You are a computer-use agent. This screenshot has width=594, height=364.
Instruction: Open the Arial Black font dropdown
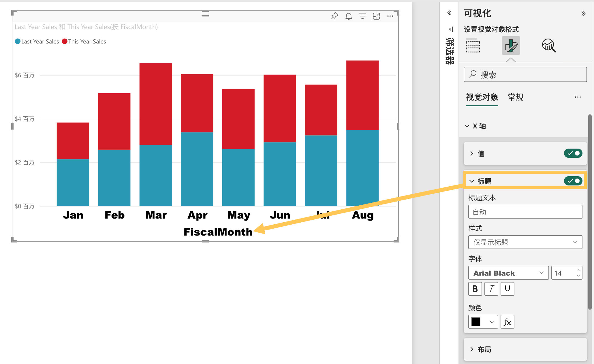[508, 273]
